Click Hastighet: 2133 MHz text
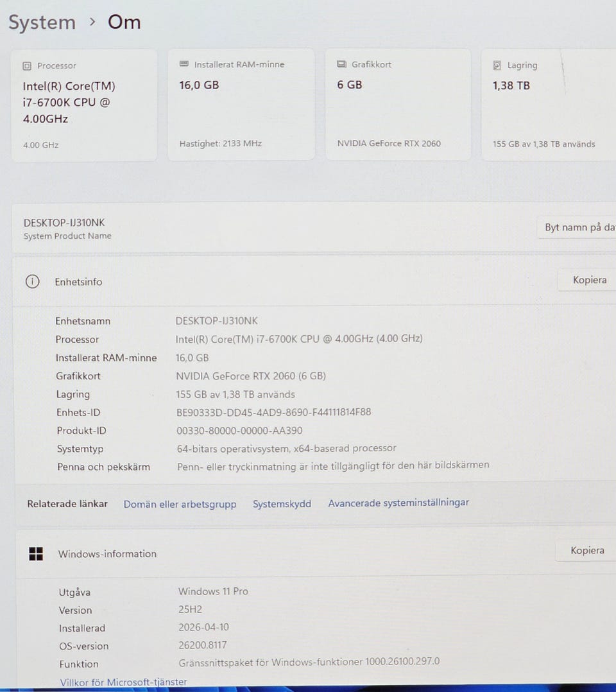 221,143
